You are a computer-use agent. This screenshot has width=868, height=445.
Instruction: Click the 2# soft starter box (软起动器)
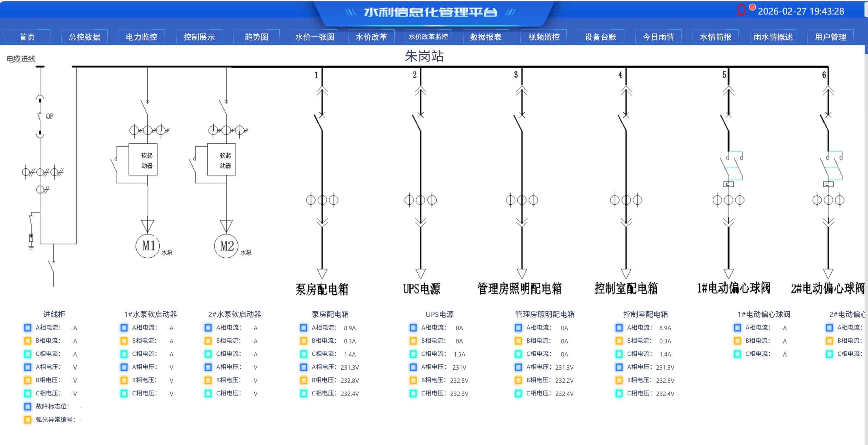(221, 160)
